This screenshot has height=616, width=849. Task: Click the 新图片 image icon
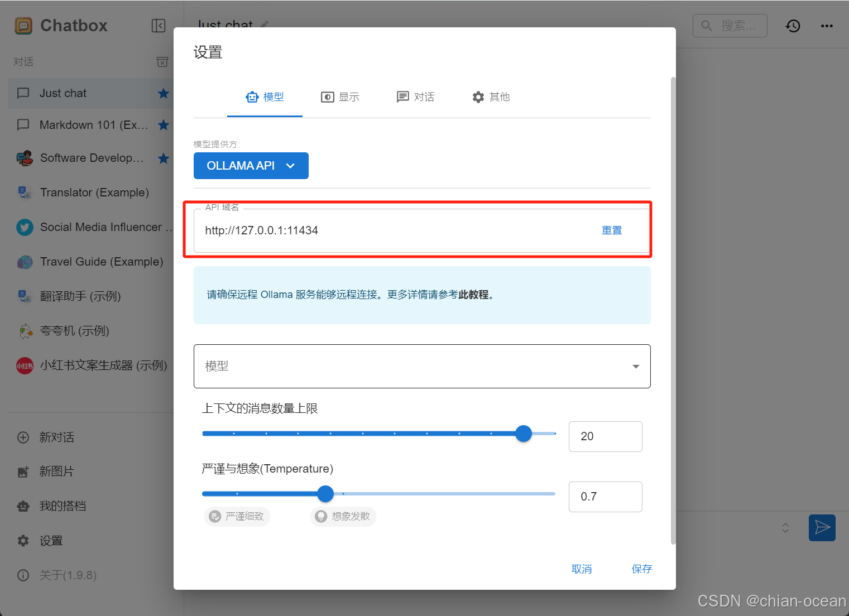point(23,472)
